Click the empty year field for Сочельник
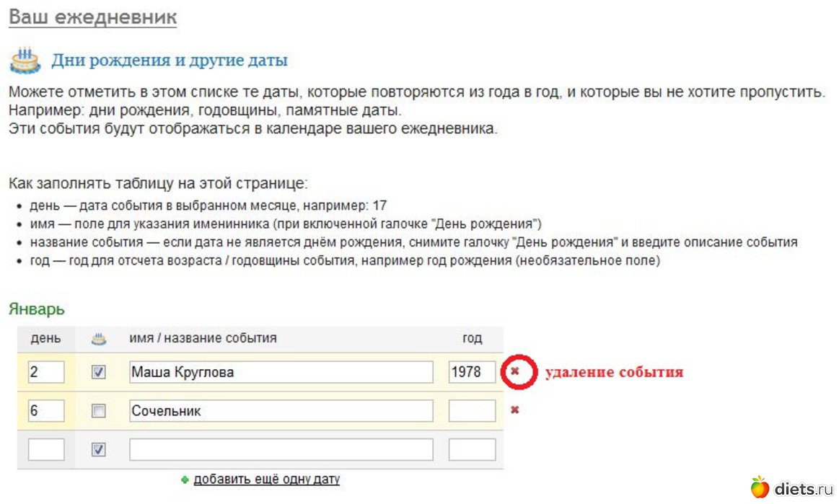The width and height of the screenshot is (839, 504). pos(472,411)
